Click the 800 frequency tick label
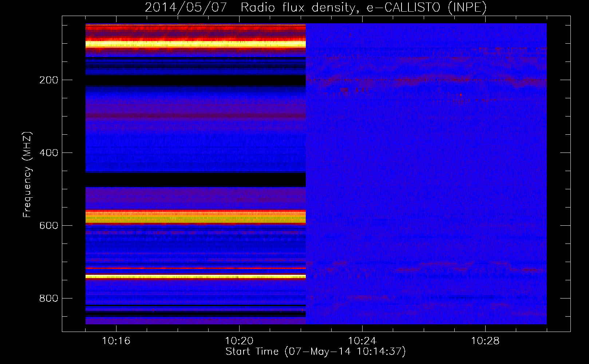589x364 pixels. [x=49, y=298]
